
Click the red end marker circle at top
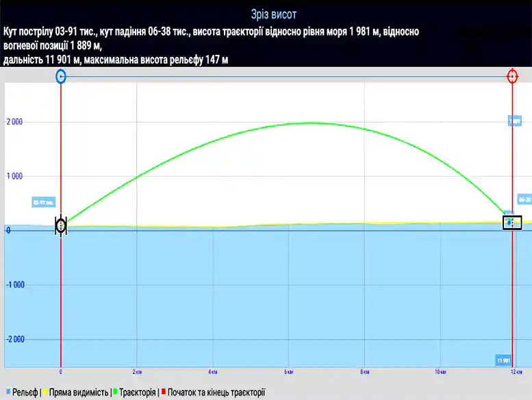[x=512, y=76]
